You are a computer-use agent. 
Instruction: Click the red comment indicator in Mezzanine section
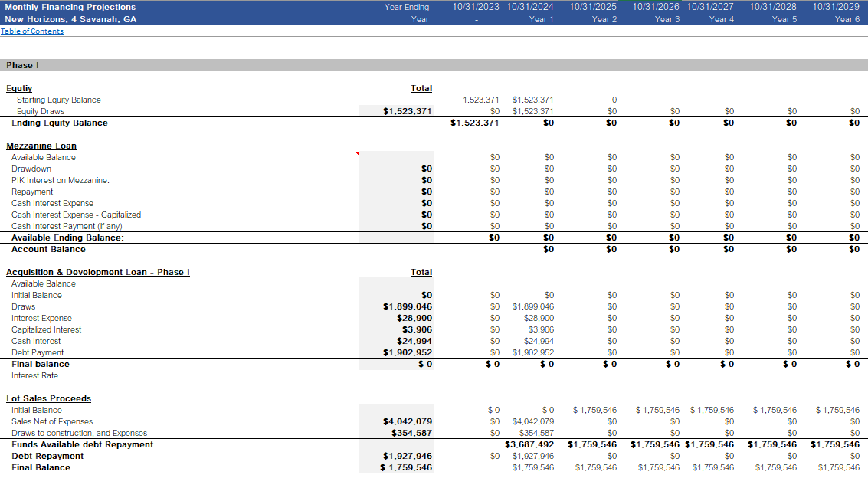pos(358,154)
